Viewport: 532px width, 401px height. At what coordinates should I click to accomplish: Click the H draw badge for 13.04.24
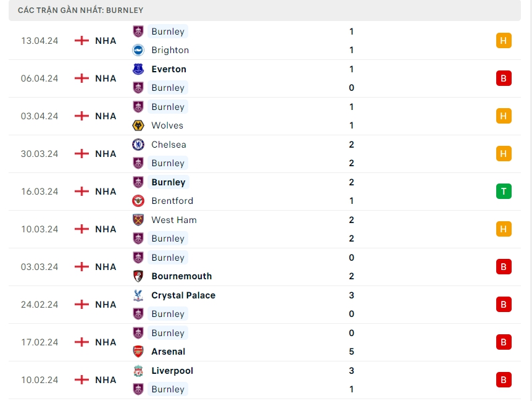(504, 41)
